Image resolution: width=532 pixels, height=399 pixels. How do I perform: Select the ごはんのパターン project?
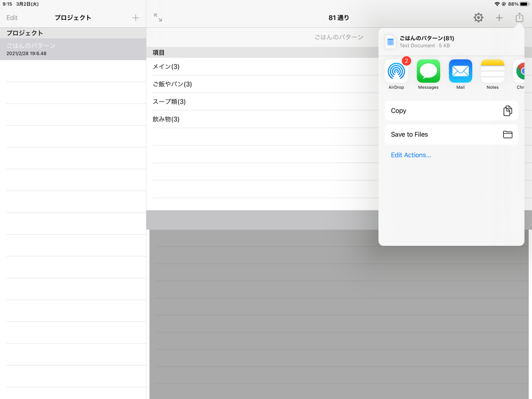click(x=73, y=49)
